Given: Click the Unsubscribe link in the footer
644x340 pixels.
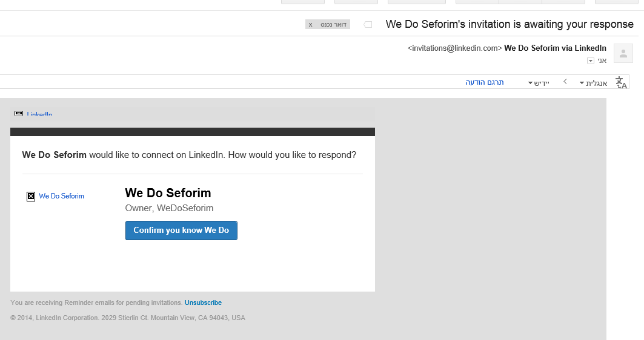Looking at the screenshot, I should point(203,302).
